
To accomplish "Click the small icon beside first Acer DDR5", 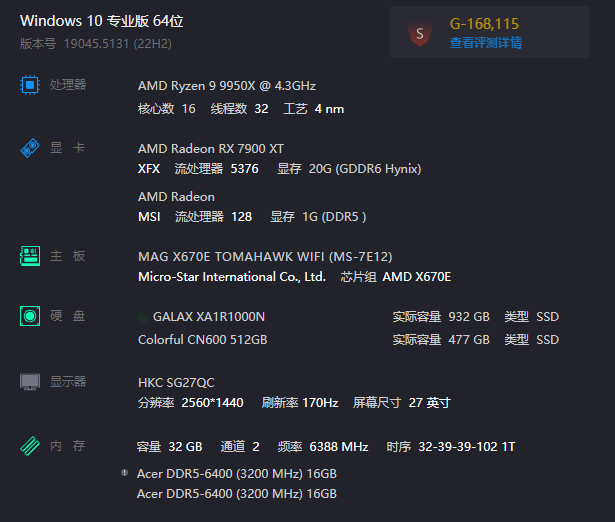I will [124, 472].
